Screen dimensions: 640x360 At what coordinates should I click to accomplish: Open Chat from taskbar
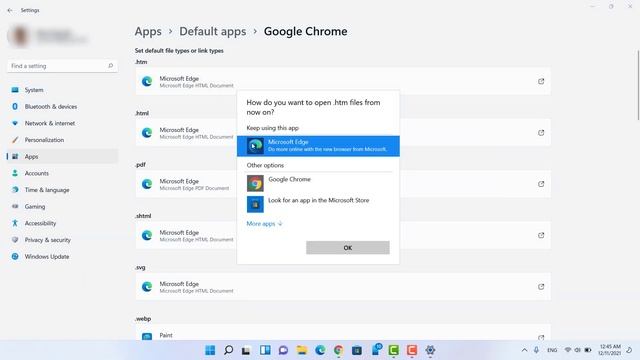pyautogui.click(x=283, y=350)
